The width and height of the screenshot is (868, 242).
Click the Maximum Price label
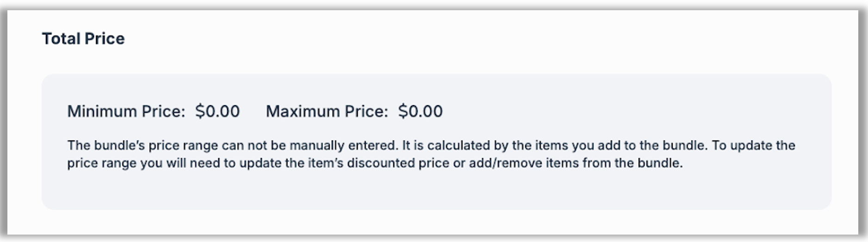pyautogui.click(x=327, y=111)
